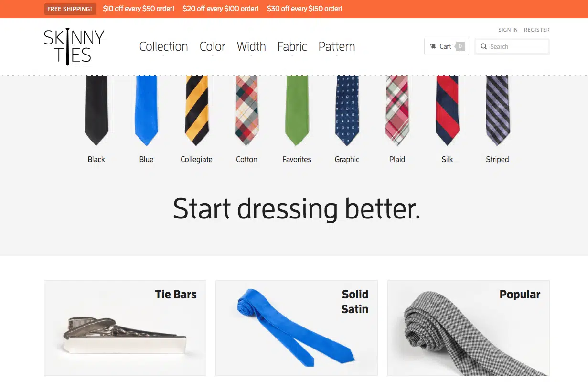Open the Tie Bars product thumbnail
The image size is (588, 382).
coord(125,328)
